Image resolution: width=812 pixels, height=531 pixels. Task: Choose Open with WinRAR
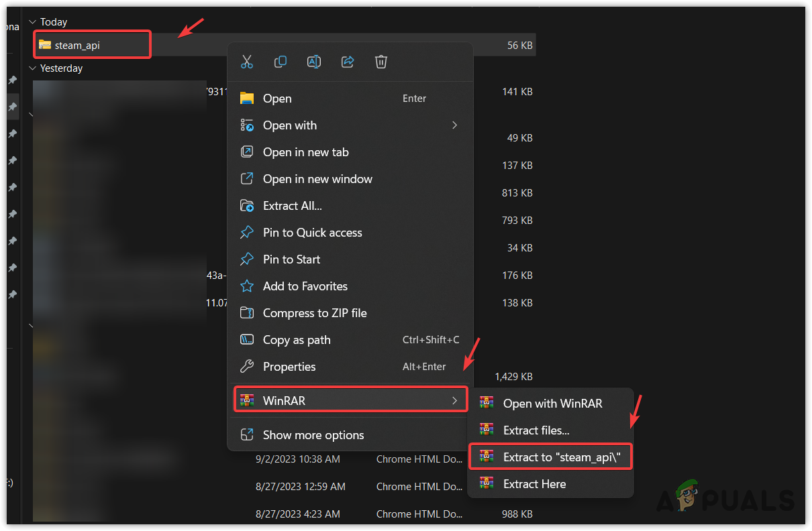coord(552,404)
